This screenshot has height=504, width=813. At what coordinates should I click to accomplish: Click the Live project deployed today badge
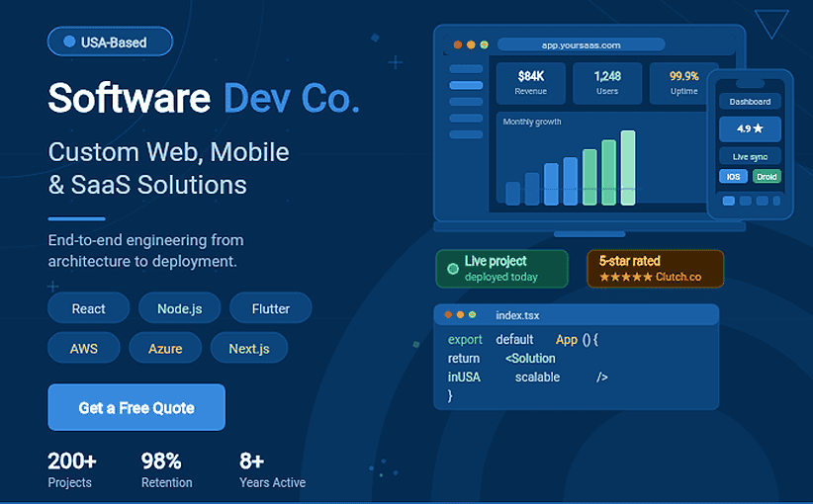501,269
